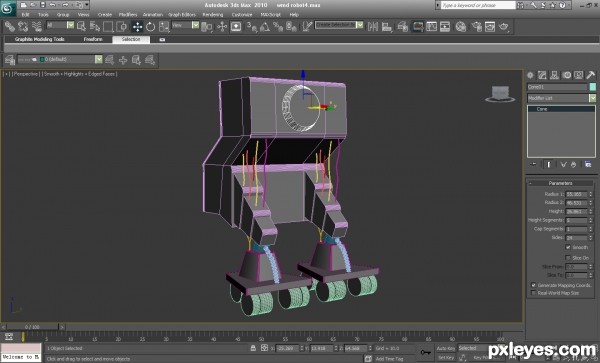
Task: Click the Set Key button
Action: click(x=446, y=357)
